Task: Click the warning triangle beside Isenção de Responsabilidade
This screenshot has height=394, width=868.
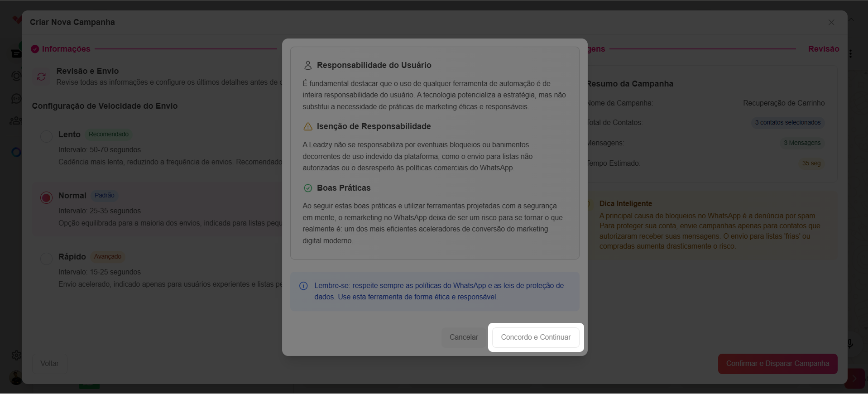Action: click(307, 126)
